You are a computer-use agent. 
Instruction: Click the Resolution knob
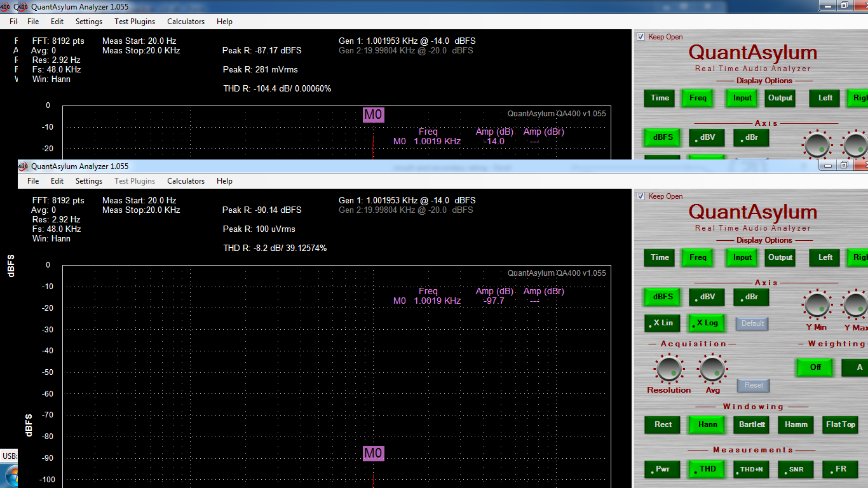point(668,369)
